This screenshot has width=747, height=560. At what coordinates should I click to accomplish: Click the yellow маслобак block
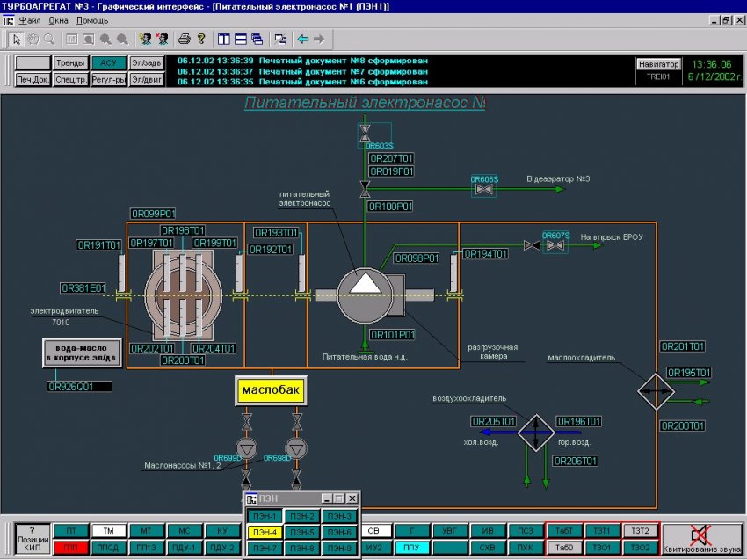pos(271,390)
